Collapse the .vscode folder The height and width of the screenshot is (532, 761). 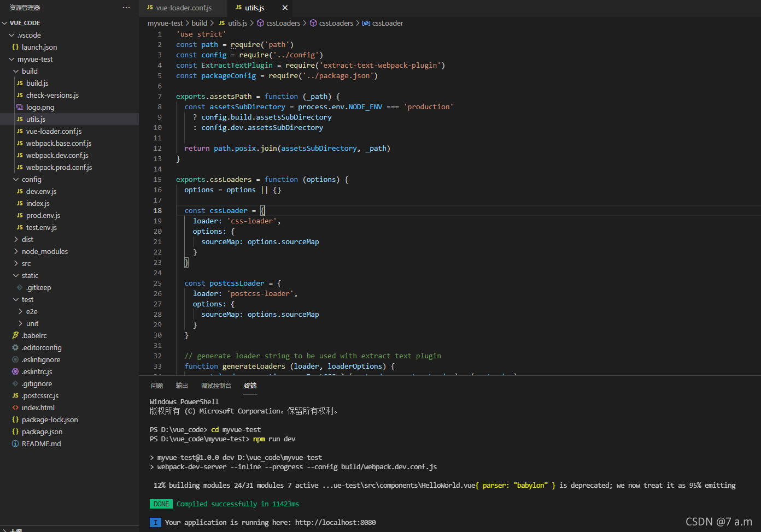pyautogui.click(x=11, y=35)
